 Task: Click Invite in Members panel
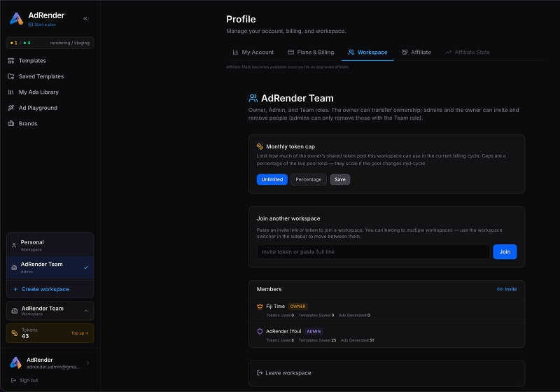(x=507, y=289)
